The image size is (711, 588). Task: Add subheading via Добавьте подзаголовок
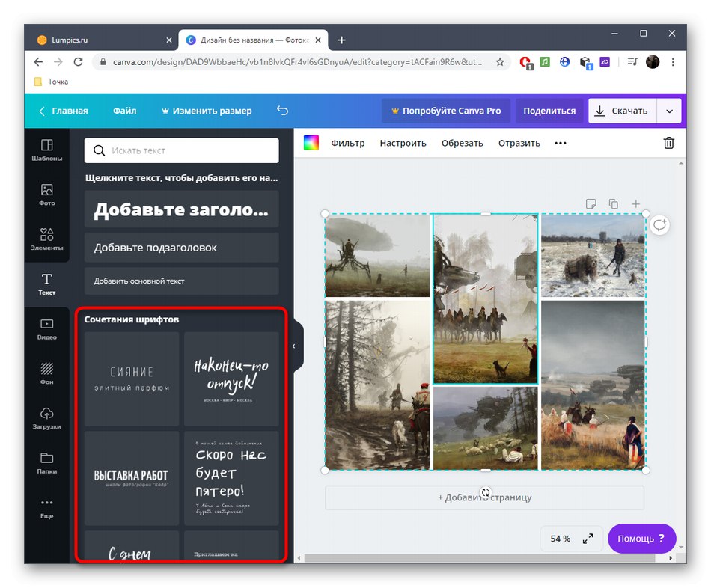(181, 248)
